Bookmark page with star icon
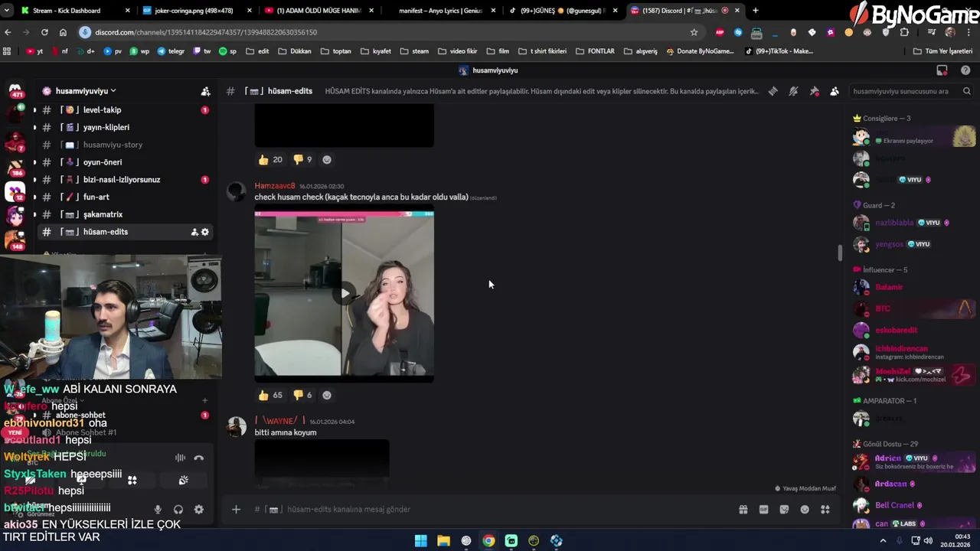The width and height of the screenshot is (980, 551). click(x=694, y=32)
